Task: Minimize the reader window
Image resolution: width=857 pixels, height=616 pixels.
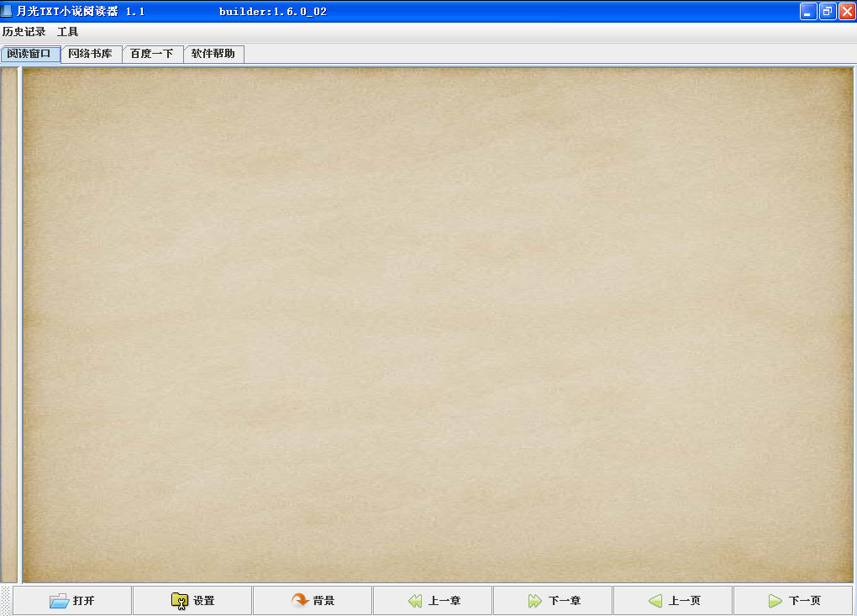Action: (x=808, y=12)
